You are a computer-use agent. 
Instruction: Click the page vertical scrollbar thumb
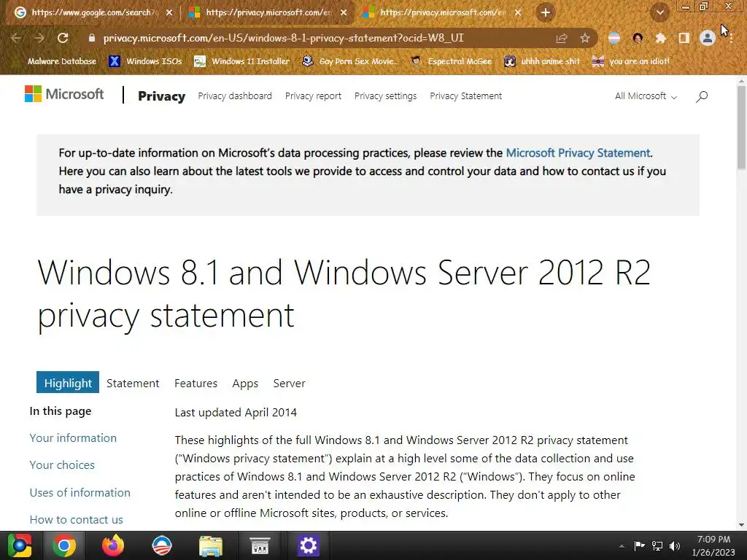tap(741, 127)
